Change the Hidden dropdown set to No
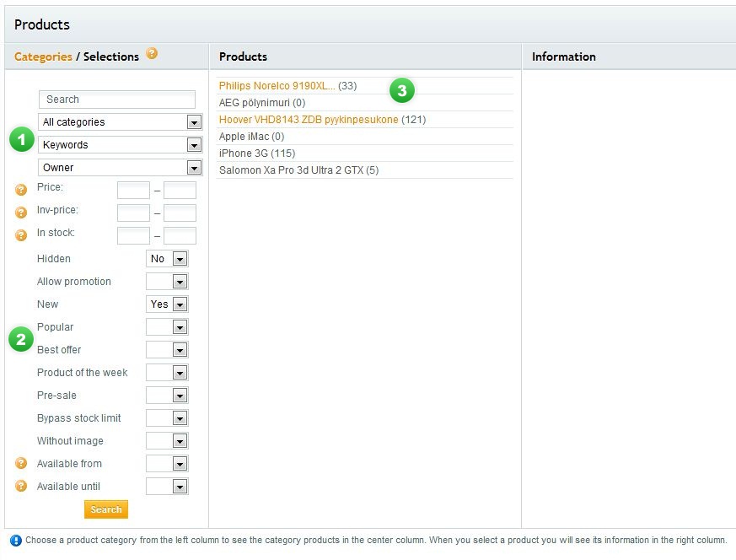This screenshot has height=560, width=736. click(167, 259)
